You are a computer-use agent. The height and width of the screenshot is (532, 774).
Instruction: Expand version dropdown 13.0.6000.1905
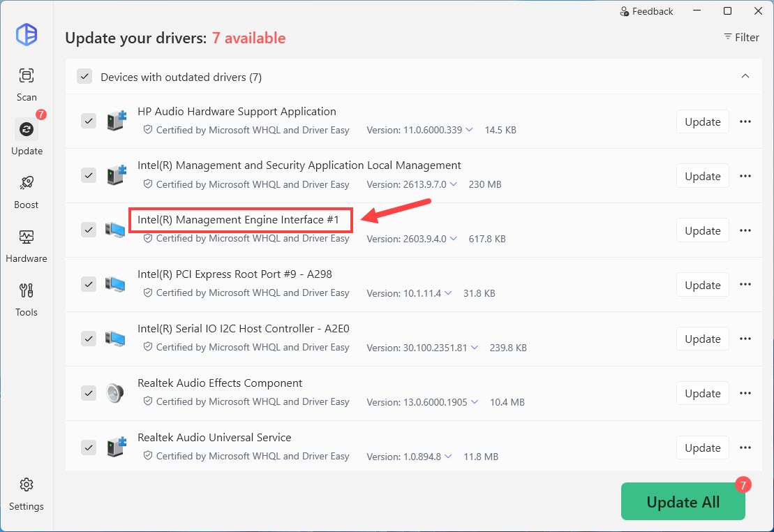click(474, 401)
